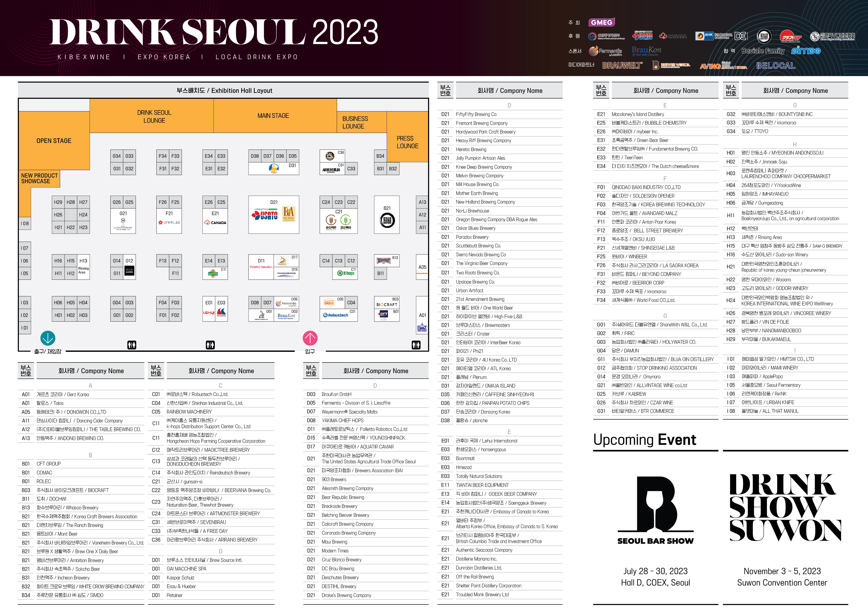Click the Fermentis sponsor logo
Screen dimensions: 868x614
point(605,51)
